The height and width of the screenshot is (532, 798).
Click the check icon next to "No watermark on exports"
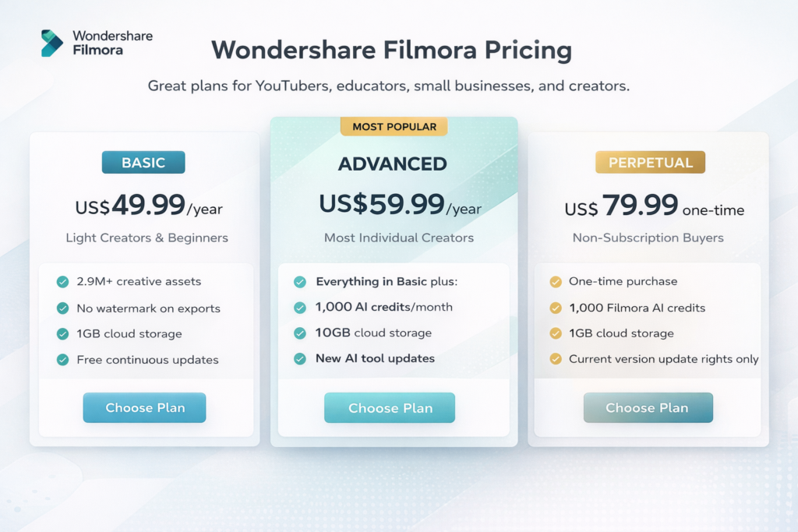pyautogui.click(x=63, y=308)
